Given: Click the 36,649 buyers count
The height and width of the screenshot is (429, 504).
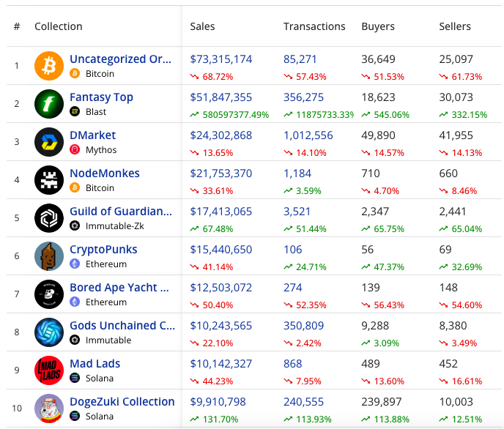Looking at the screenshot, I should coord(378,59).
